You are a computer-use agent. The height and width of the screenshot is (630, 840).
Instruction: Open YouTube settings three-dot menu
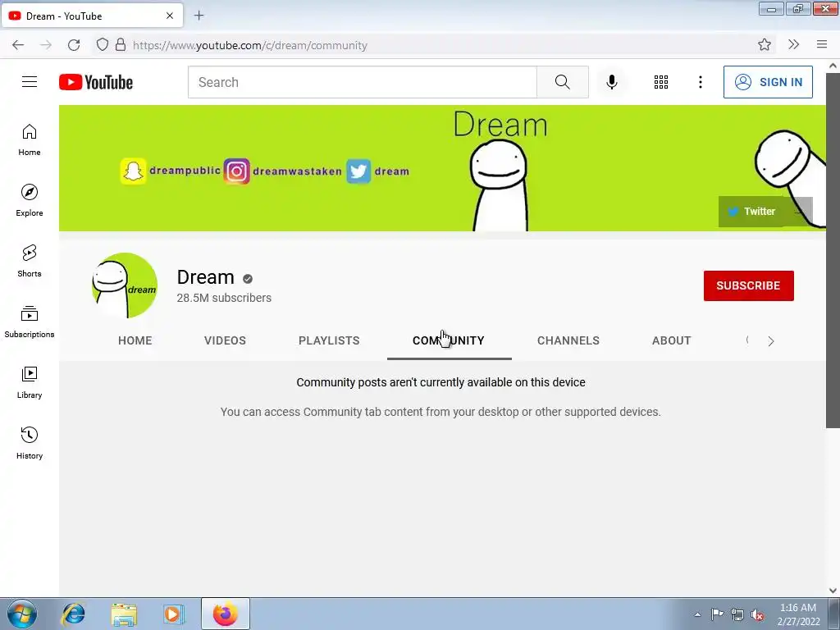coord(701,82)
